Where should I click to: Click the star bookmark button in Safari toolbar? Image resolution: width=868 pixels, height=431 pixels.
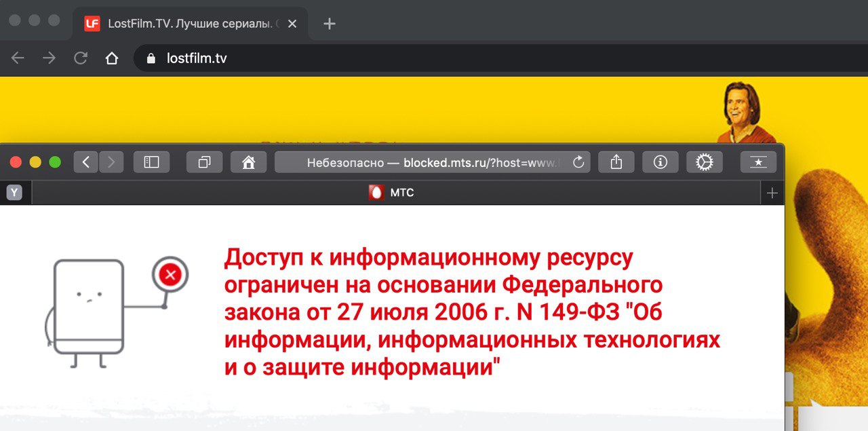click(758, 162)
